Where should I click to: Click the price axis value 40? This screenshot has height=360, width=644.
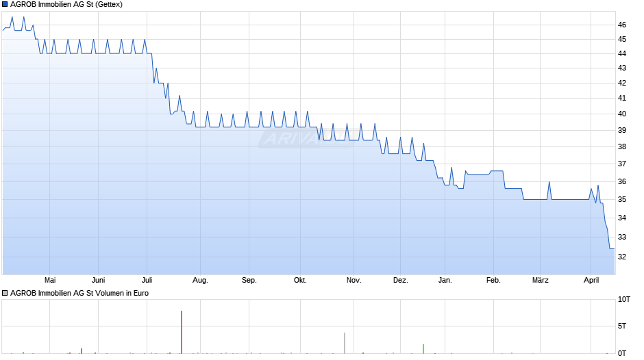tap(622, 114)
